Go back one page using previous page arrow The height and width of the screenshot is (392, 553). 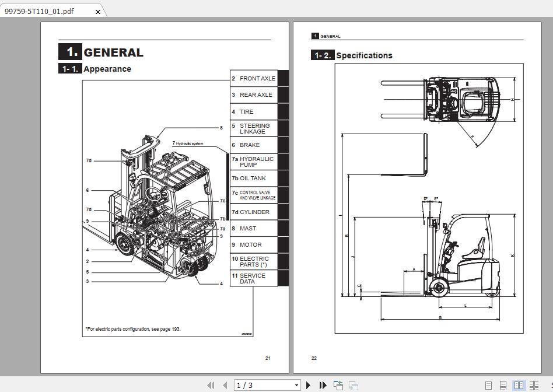tap(225, 385)
